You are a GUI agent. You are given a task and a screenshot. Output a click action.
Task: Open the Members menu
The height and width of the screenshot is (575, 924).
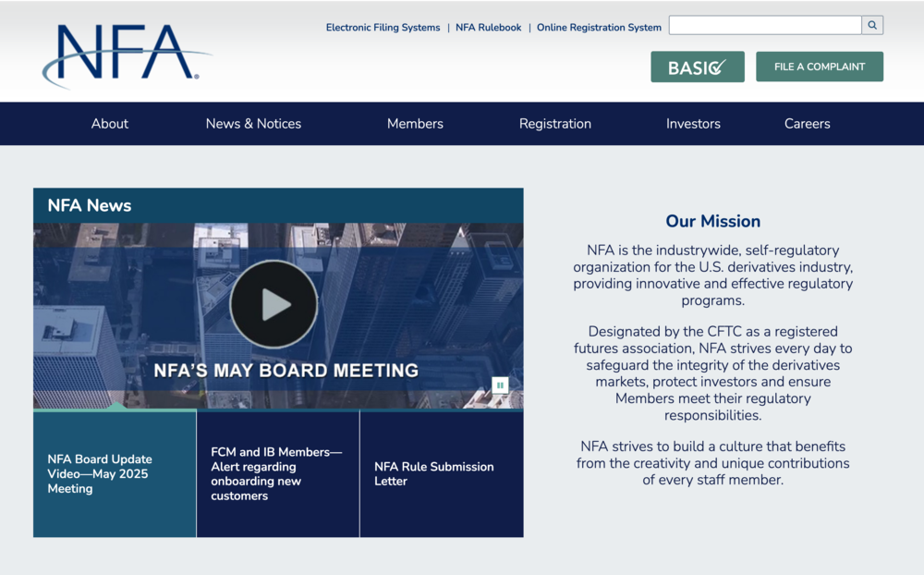(415, 124)
